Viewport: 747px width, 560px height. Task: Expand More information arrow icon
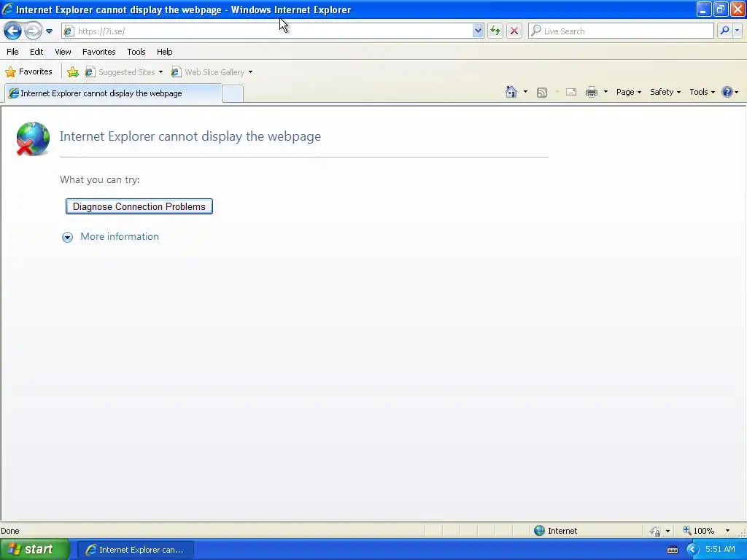[67, 237]
